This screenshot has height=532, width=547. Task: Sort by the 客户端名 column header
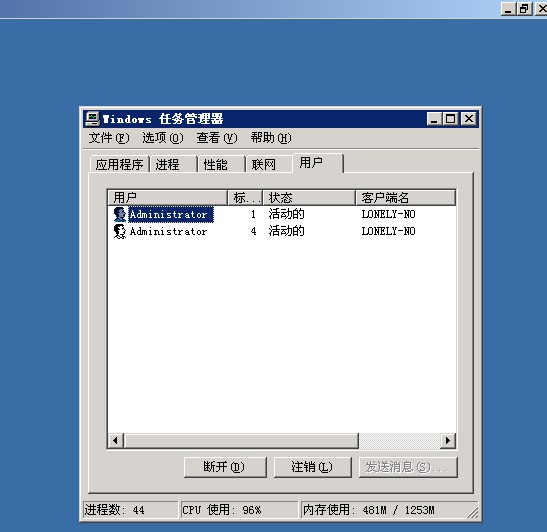(x=405, y=197)
